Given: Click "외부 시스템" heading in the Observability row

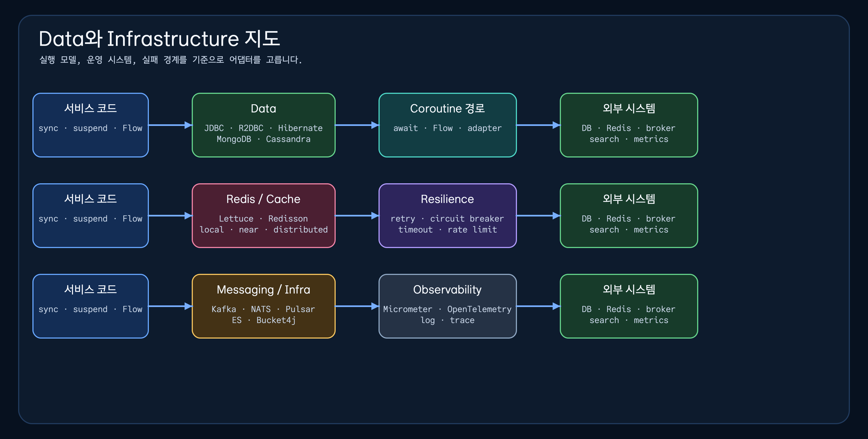Looking at the screenshot, I should pos(629,289).
